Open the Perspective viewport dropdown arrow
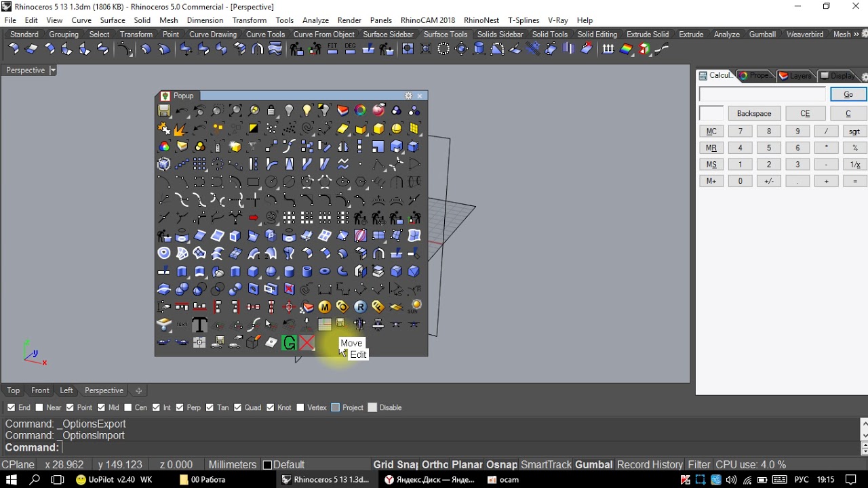 (x=53, y=70)
